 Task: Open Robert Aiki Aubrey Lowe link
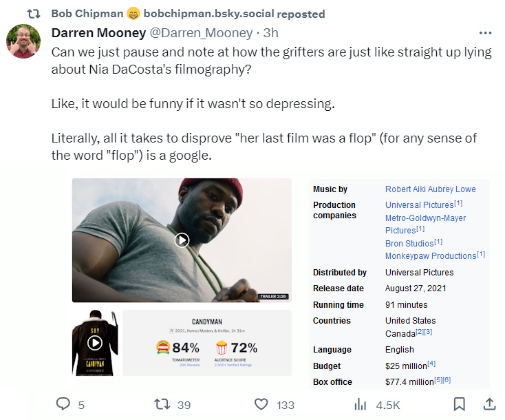430,189
